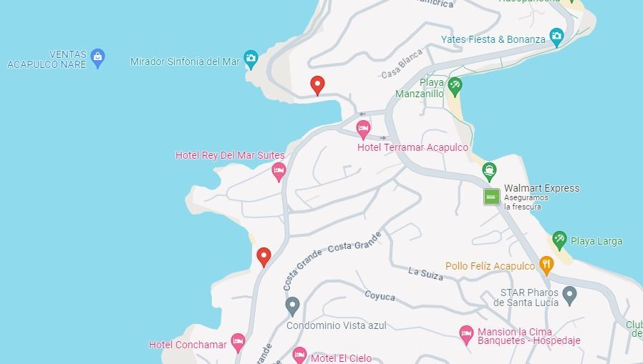
Task: Click the green ferry marker above Walmart
Action: click(x=489, y=171)
